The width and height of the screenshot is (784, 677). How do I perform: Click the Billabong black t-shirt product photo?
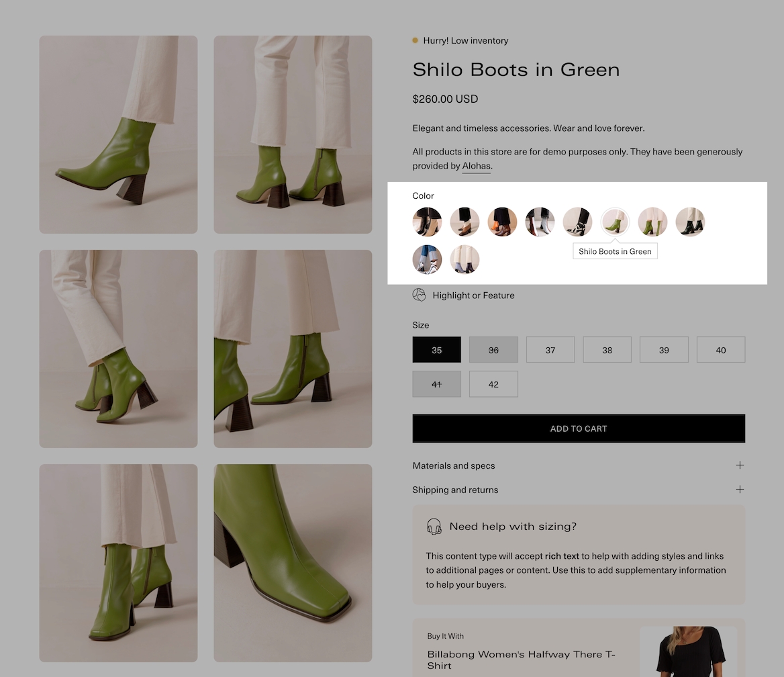tap(689, 651)
